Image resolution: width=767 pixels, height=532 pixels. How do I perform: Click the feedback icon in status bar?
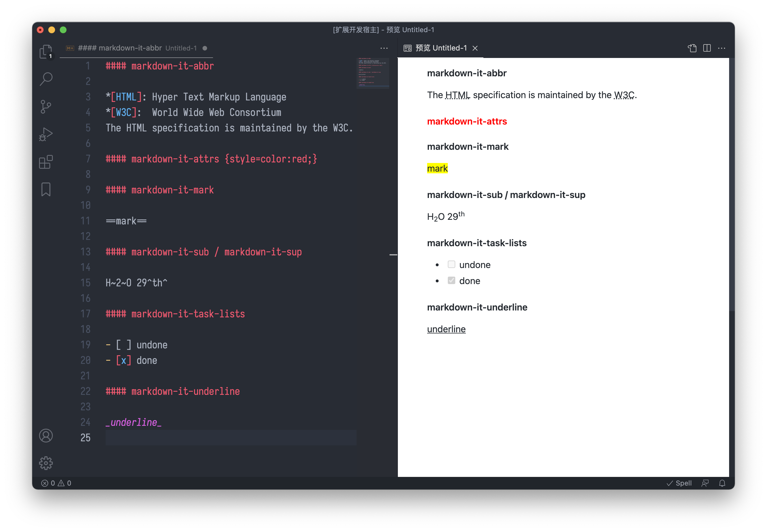705,483
